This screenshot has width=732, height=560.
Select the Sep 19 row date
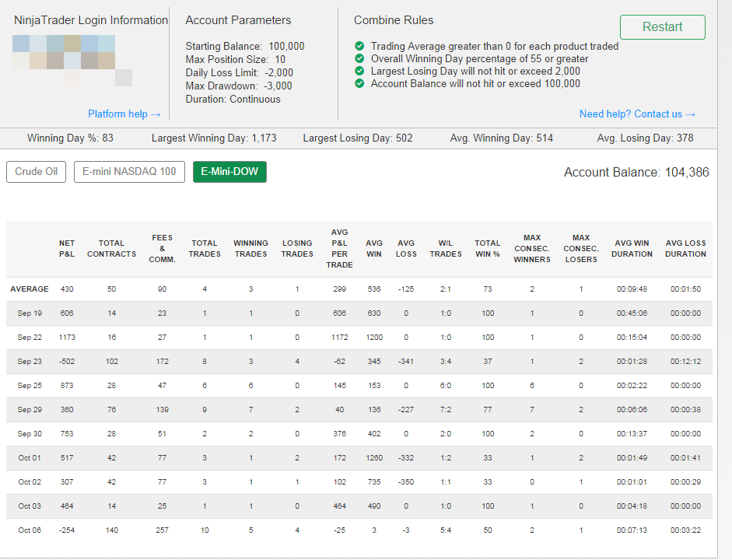30,313
